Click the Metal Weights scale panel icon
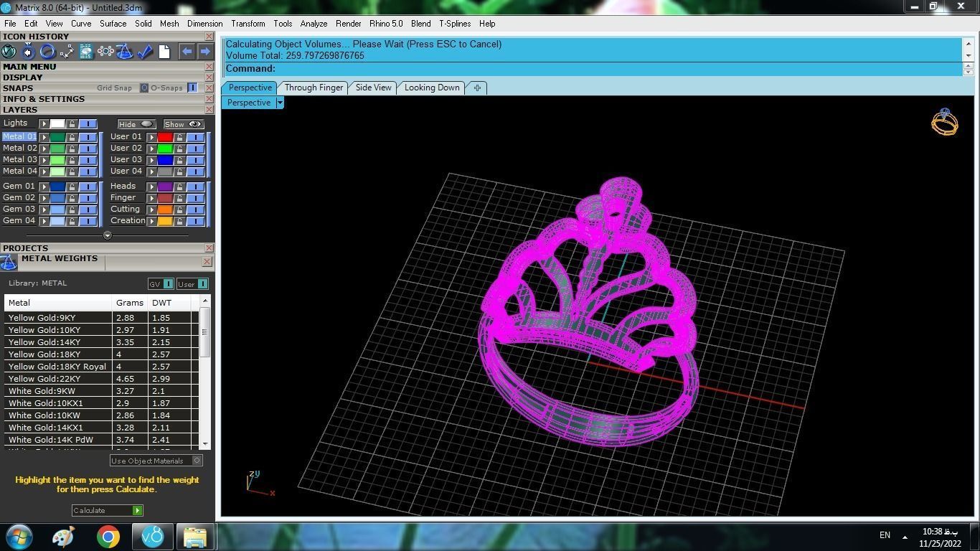 pyautogui.click(x=9, y=262)
